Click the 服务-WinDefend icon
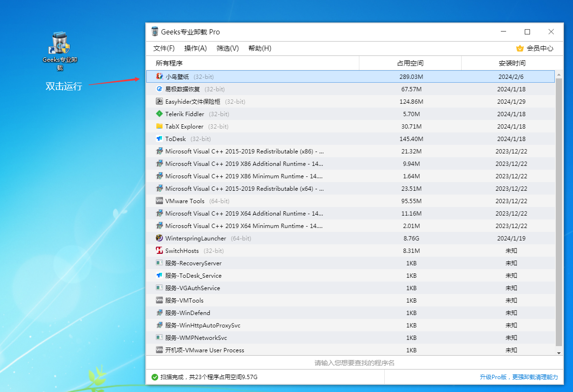The image size is (573, 392). 159,313
